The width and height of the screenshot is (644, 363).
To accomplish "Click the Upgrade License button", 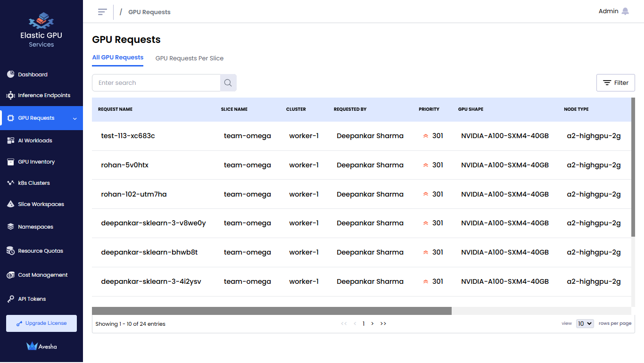I will coord(41,323).
